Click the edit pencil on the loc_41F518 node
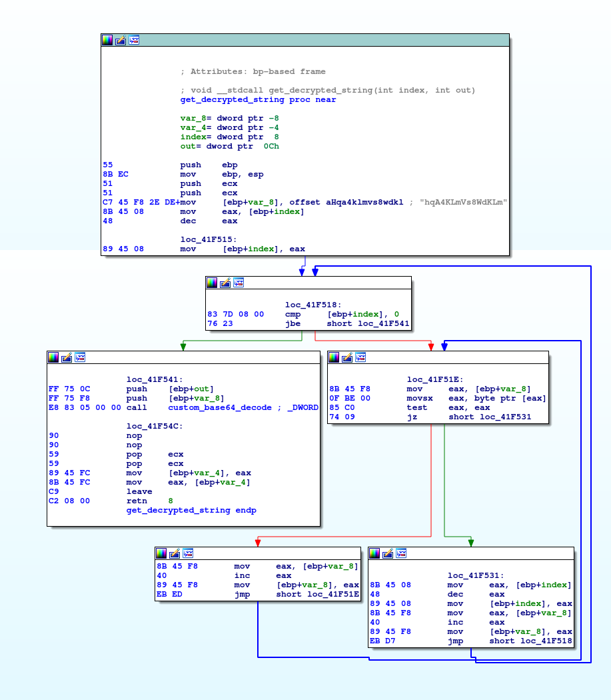611x700 pixels. click(225, 283)
